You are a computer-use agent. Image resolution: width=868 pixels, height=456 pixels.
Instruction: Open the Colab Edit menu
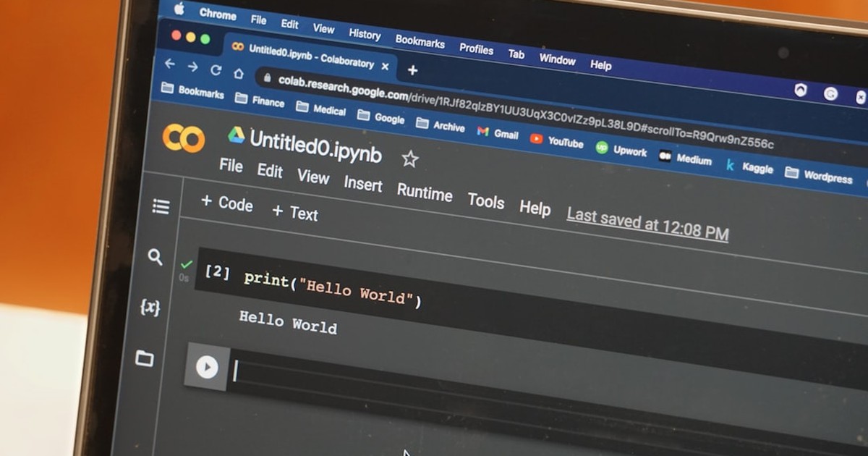pos(270,171)
